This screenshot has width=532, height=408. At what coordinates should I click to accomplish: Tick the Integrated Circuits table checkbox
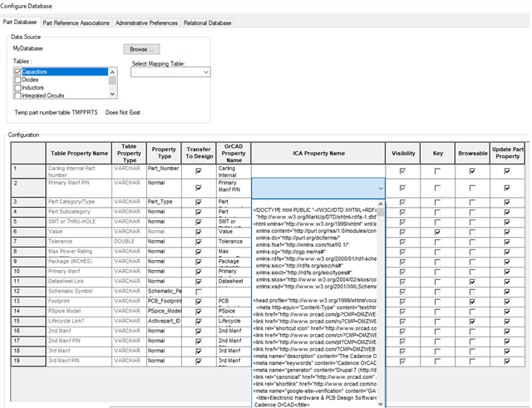[x=17, y=96]
